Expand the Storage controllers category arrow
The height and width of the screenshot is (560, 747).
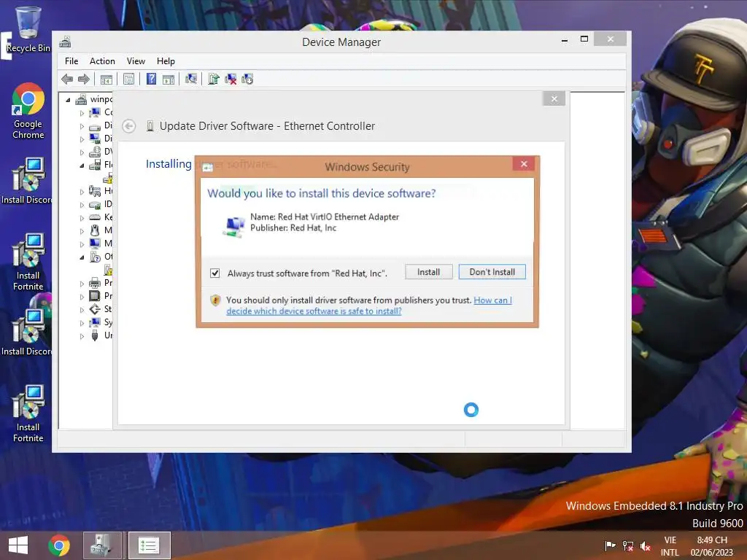[x=82, y=310]
